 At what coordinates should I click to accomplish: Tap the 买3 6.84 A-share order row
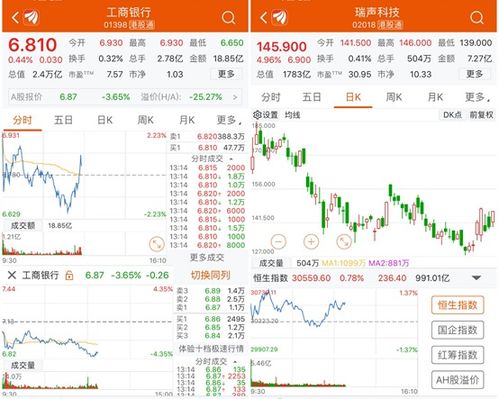(210, 336)
